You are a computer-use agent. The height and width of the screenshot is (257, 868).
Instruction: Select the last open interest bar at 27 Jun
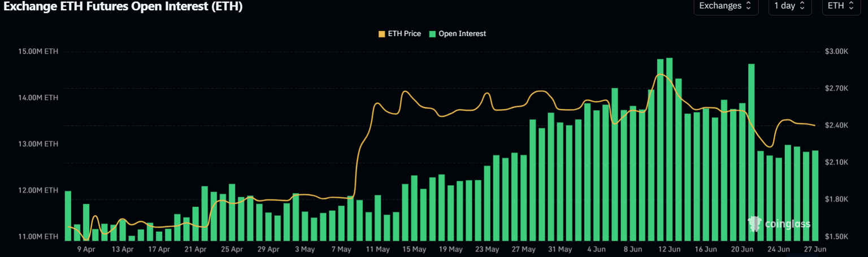[x=815, y=195]
